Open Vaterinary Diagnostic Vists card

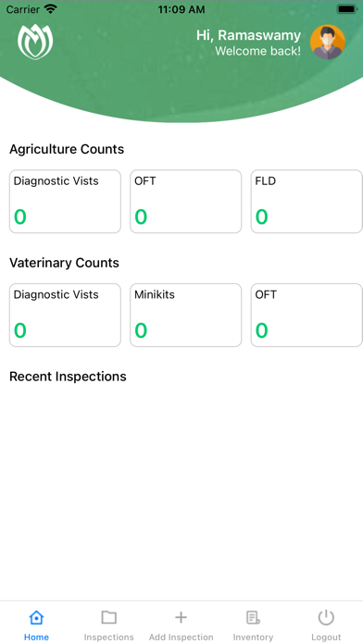(x=65, y=315)
